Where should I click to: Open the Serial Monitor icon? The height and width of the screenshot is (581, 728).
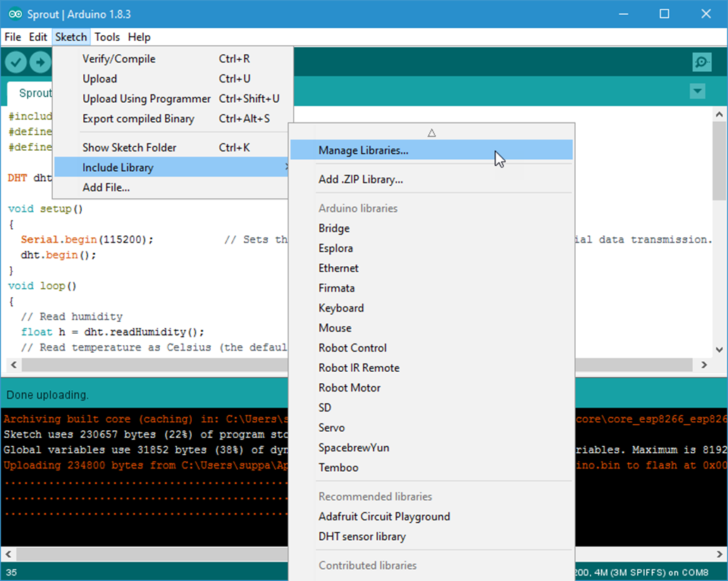click(701, 62)
